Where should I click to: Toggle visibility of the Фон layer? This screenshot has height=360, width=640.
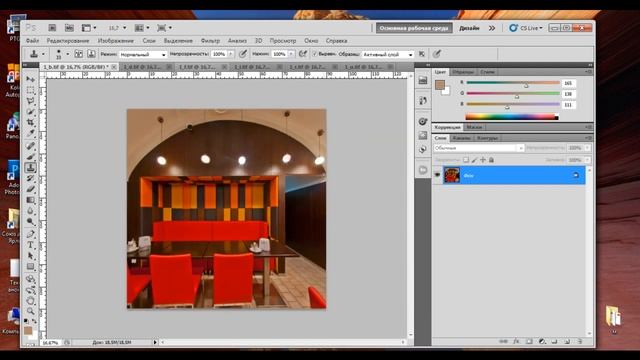coord(437,175)
